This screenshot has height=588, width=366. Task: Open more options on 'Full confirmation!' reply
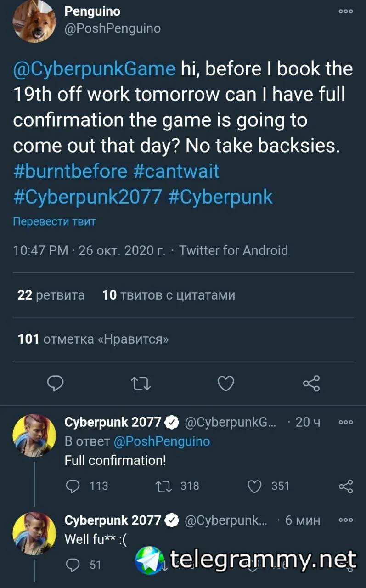click(345, 422)
